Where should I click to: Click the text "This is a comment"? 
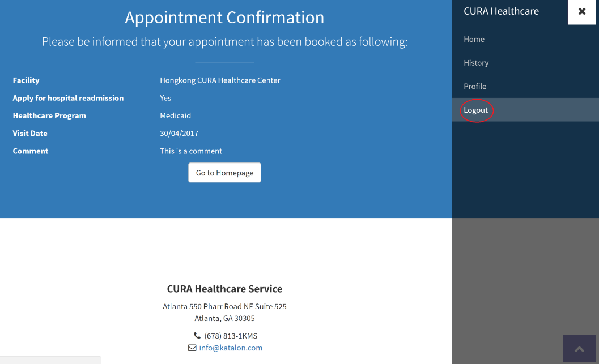click(x=191, y=151)
